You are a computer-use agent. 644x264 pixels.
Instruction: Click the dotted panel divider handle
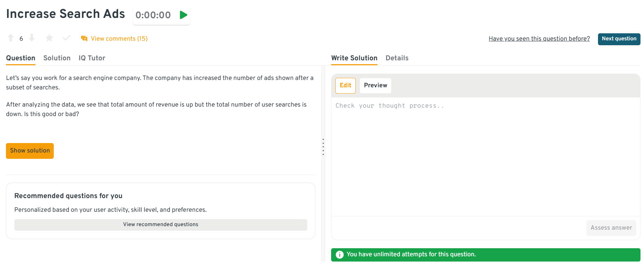(x=323, y=147)
